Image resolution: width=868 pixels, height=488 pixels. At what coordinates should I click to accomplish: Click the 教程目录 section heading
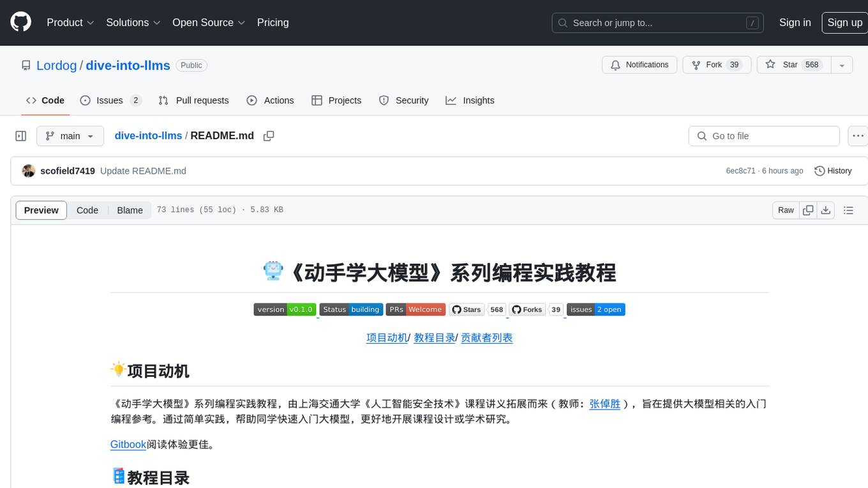[x=158, y=478]
